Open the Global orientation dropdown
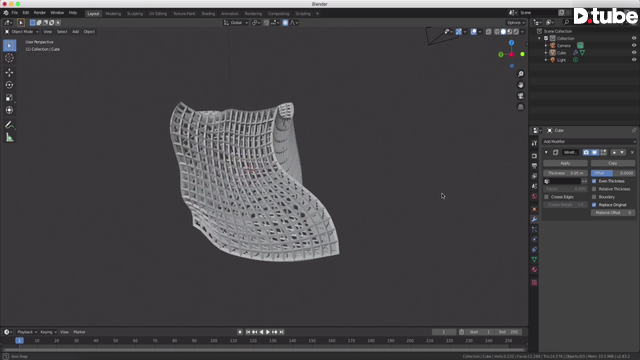 point(236,23)
